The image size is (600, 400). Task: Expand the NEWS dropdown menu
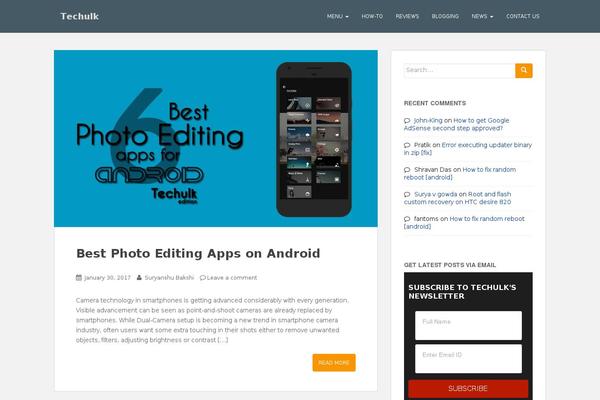pos(482,16)
